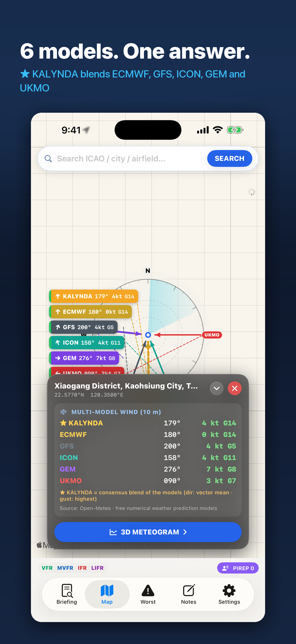
Task: Open the Worst tab
Action: (x=148, y=594)
